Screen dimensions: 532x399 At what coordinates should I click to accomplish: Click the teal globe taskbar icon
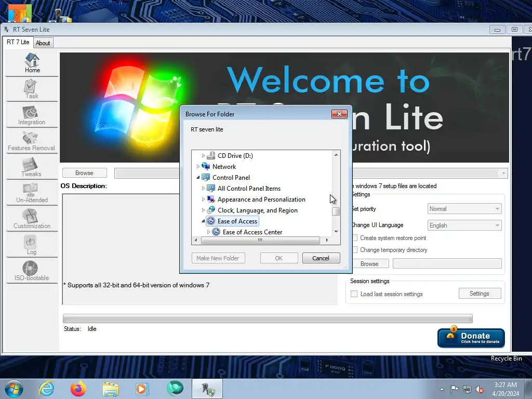point(175,389)
